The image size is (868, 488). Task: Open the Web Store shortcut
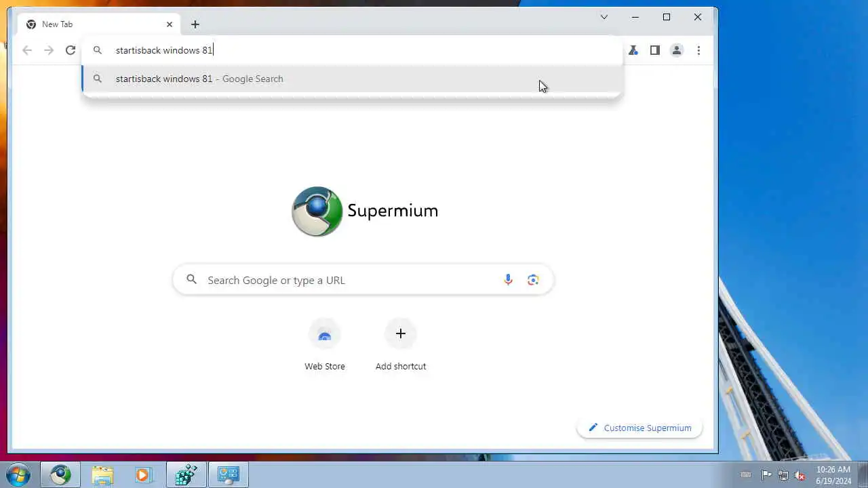coord(325,346)
